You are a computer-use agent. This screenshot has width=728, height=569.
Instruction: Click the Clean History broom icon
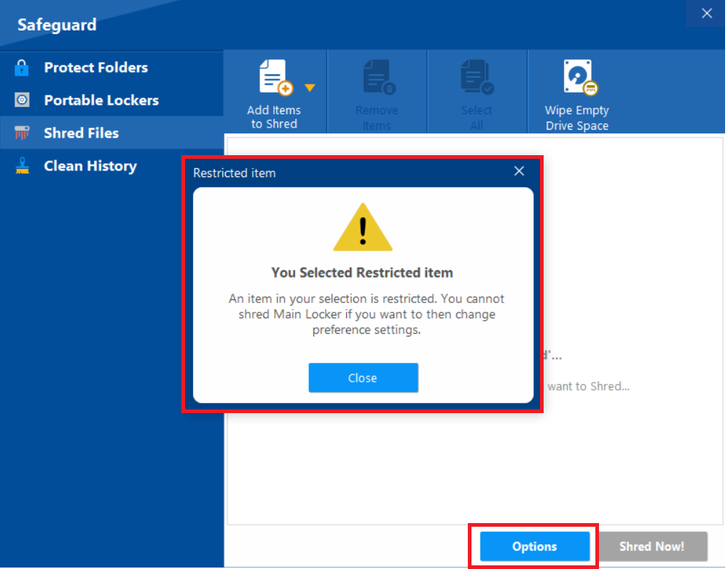coord(22,165)
